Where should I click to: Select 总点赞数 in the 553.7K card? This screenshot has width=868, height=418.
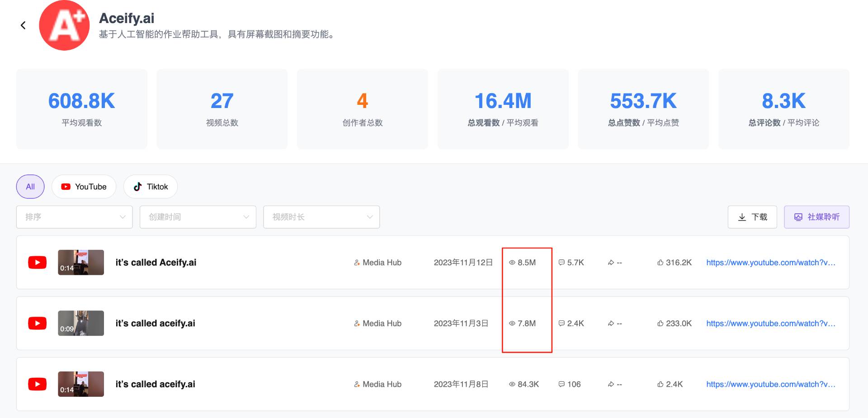pyautogui.click(x=624, y=123)
